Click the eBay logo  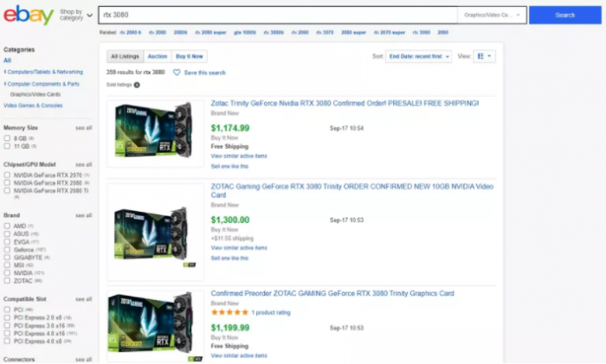[x=29, y=15]
